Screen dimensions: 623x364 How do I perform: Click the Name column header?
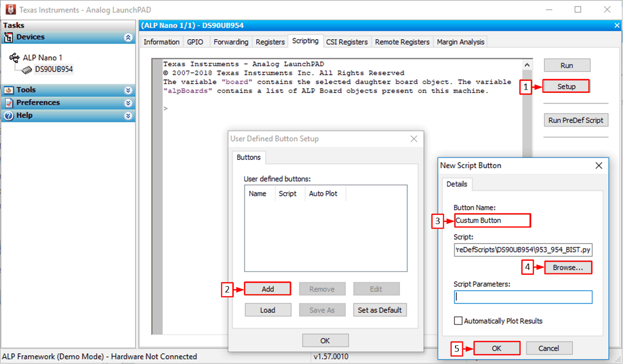tap(258, 194)
